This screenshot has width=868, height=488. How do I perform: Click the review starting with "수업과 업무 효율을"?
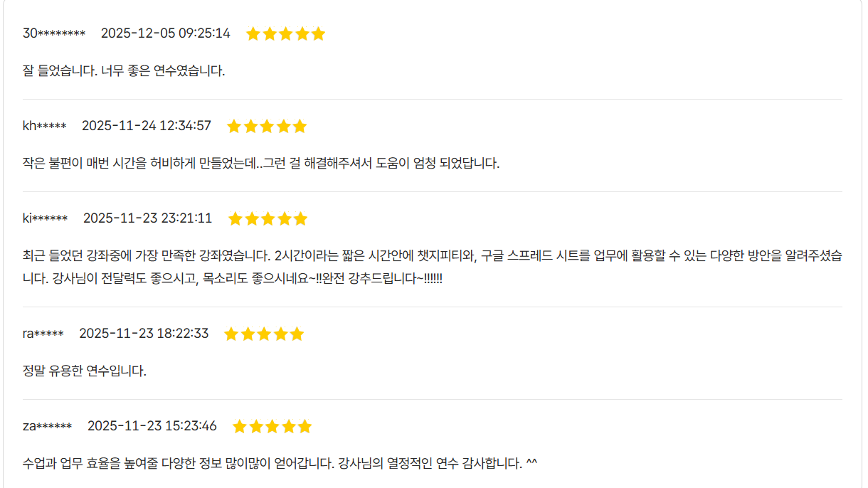click(x=280, y=463)
